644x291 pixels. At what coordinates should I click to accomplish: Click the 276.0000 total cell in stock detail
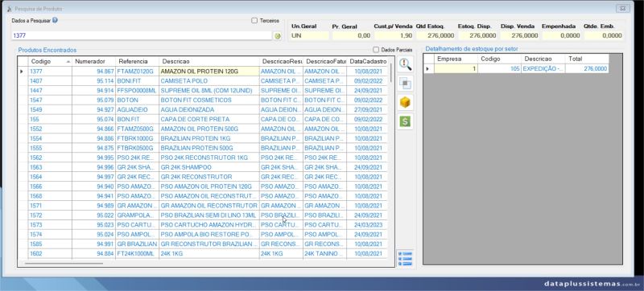[587, 69]
